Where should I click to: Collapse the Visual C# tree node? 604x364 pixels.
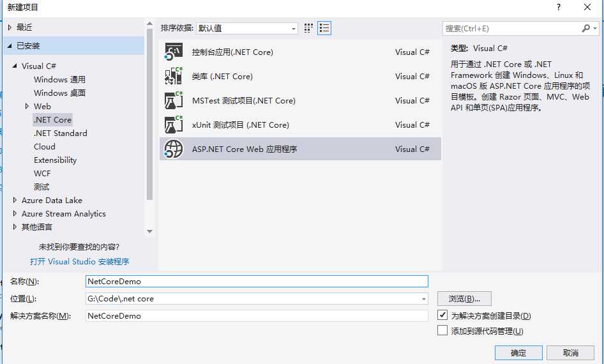[15, 66]
